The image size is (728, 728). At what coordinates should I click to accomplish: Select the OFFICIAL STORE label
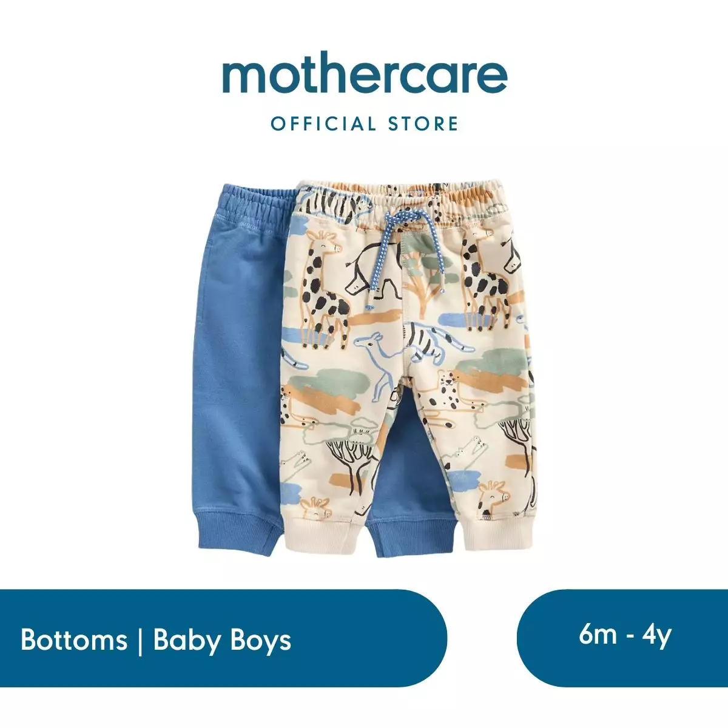click(x=365, y=124)
